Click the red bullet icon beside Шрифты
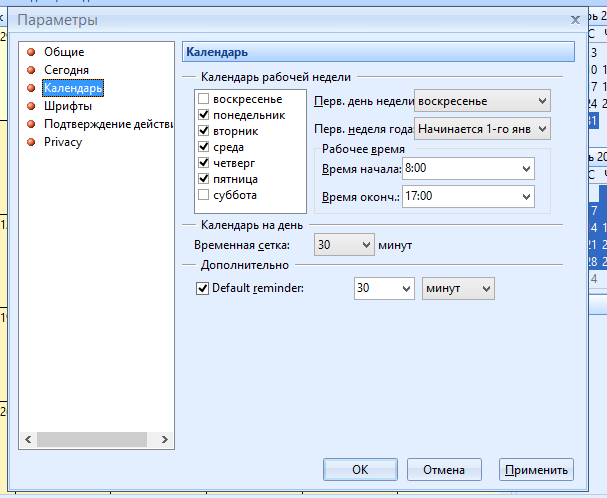Image resolution: width=607 pixels, height=498 pixels. pos(32,106)
